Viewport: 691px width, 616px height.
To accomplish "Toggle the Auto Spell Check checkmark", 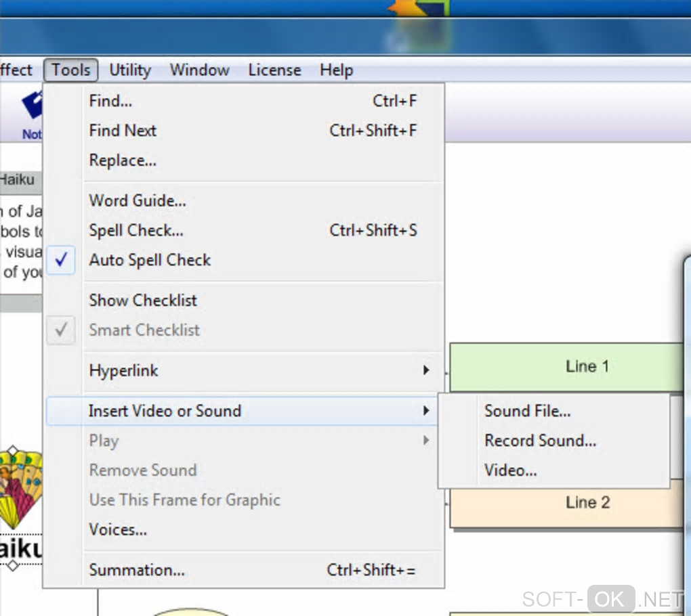I will pyautogui.click(x=61, y=260).
